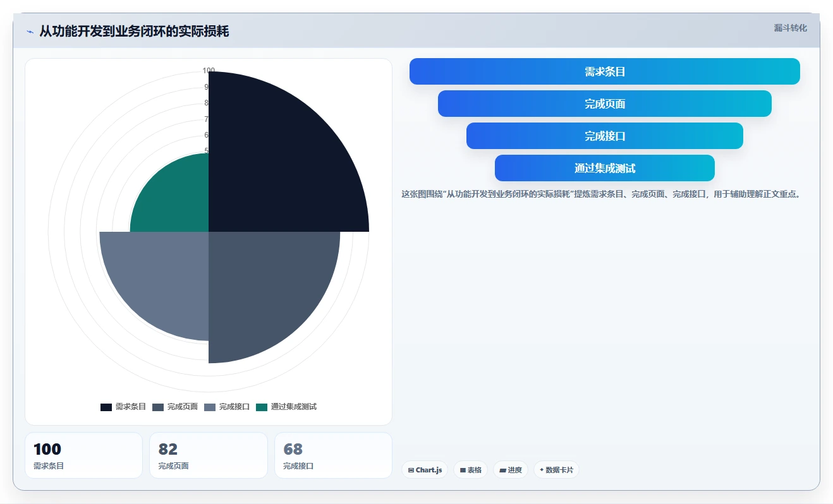Viewport: 833px width, 504px height.
Task: Open the 100 需求条目 data card
Action: pyautogui.click(x=83, y=455)
